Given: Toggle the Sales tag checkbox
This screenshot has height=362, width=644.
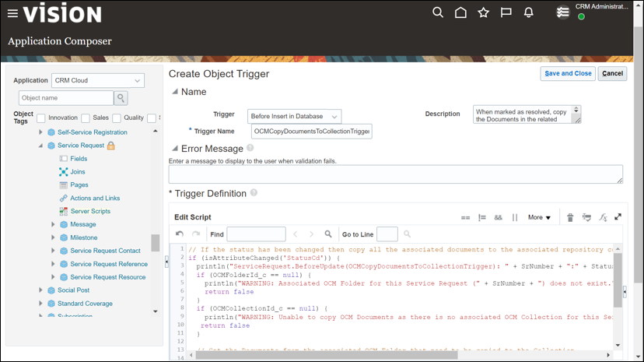Looking at the screenshot, I should [x=86, y=118].
